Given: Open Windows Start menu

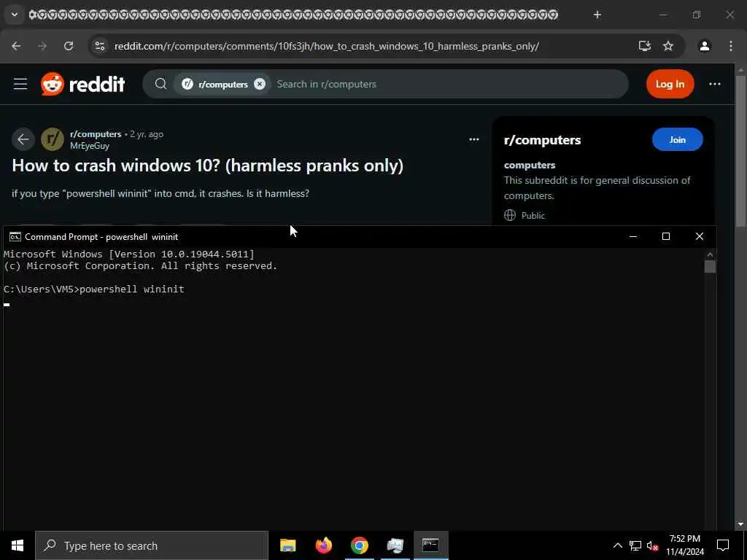Looking at the screenshot, I should (18, 545).
